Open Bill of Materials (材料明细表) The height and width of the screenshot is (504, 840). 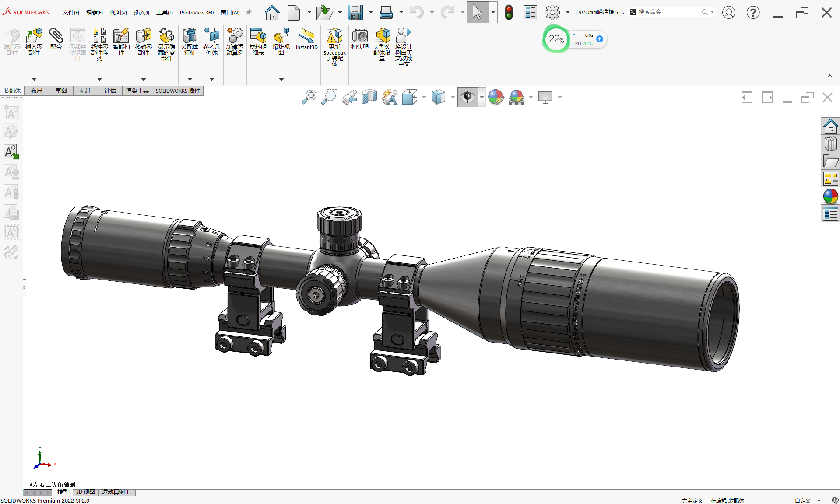[x=258, y=42]
